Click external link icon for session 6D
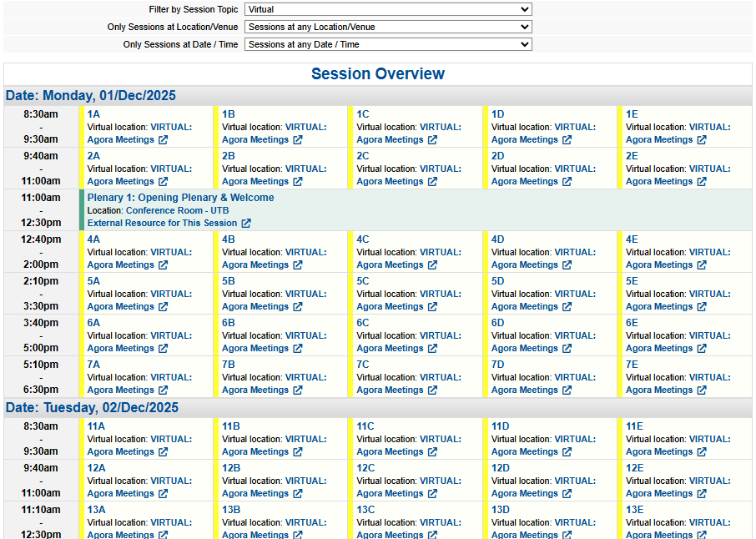Screen dimensions: 756x539 pyautogui.click(x=567, y=349)
